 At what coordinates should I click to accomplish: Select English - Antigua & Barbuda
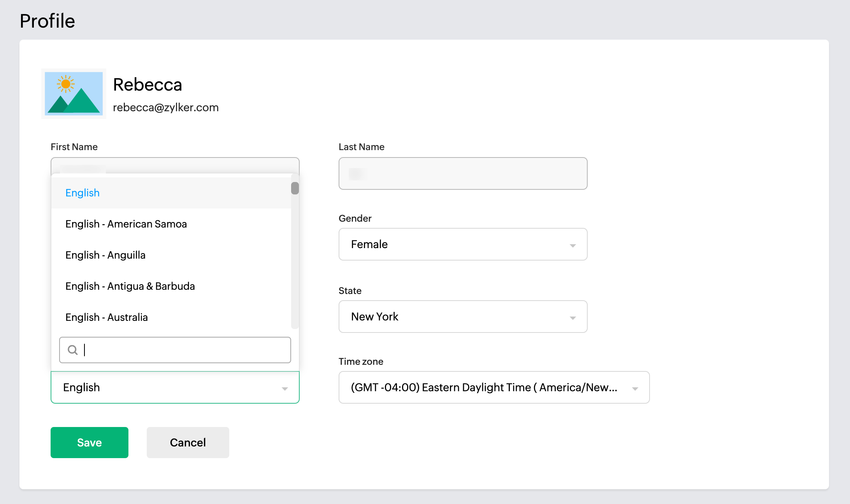(130, 286)
